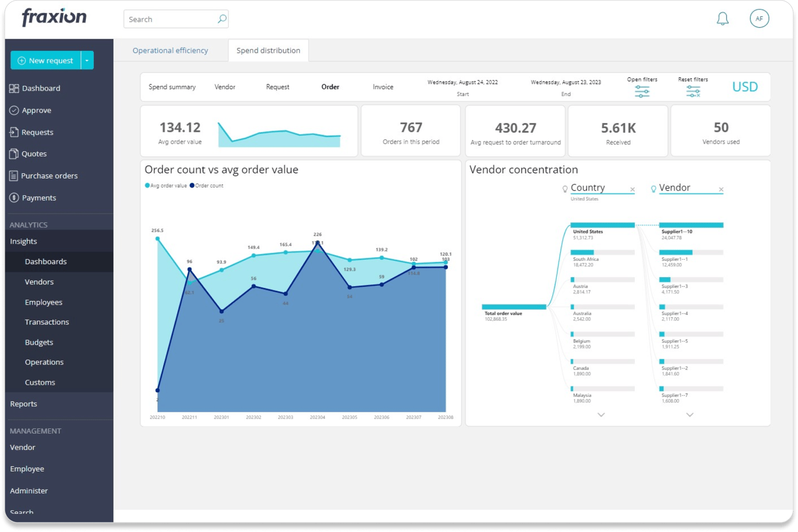Open filters via the sliders icon
The width and height of the screenshot is (798, 532).
[642, 90]
